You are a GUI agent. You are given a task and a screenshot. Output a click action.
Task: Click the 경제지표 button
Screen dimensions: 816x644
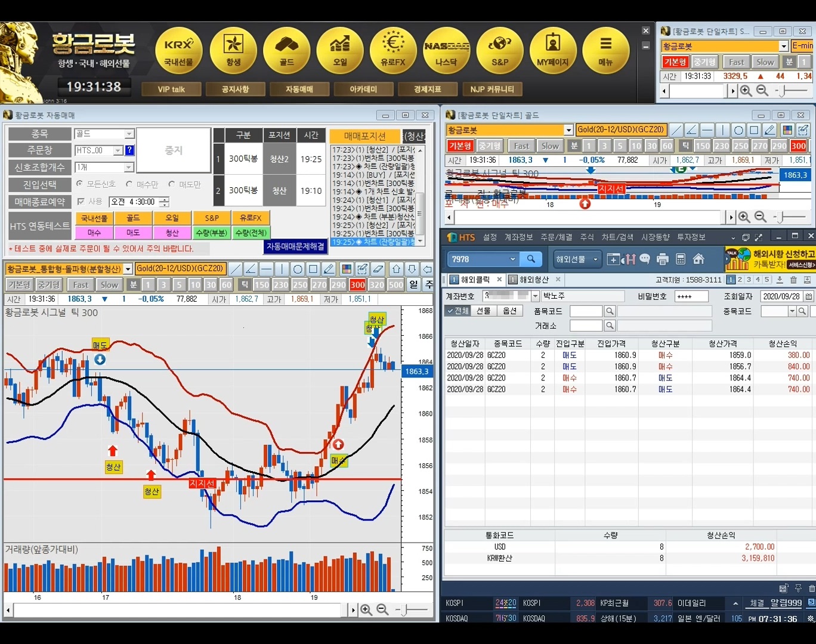tap(428, 89)
